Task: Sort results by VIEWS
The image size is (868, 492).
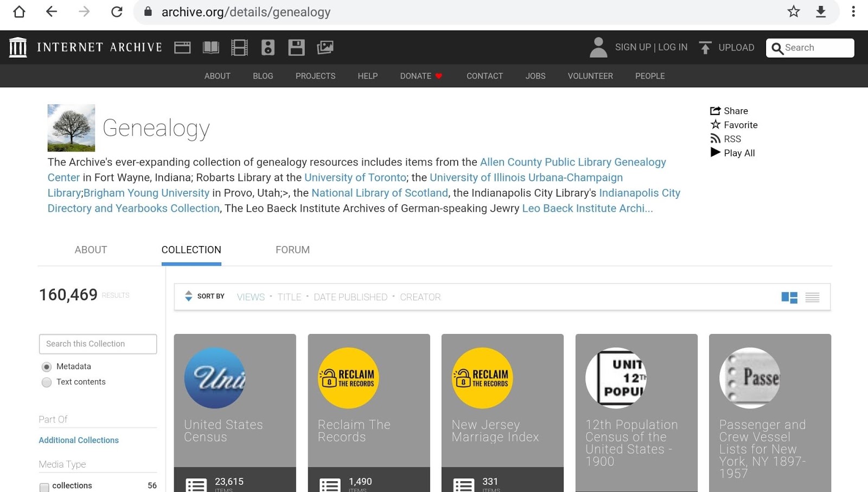Action: (251, 297)
